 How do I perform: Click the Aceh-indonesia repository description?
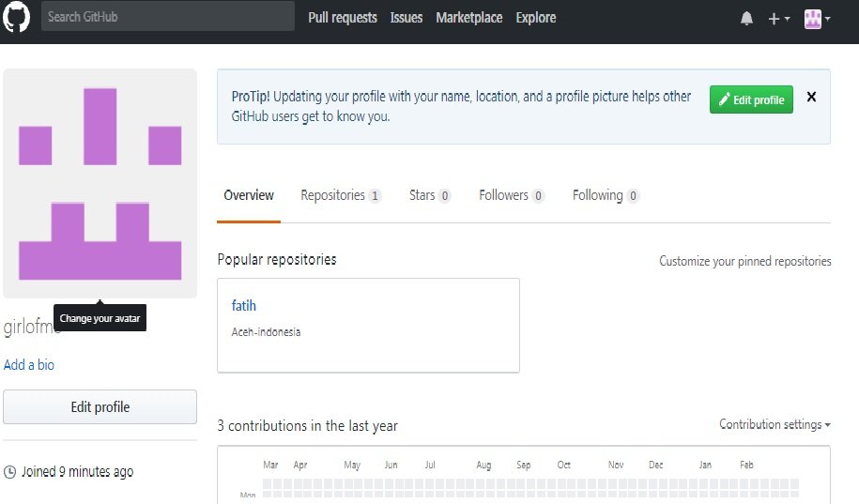(x=266, y=332)
